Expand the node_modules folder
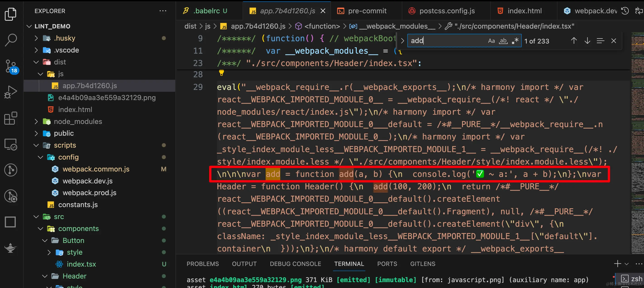 (36, 121)
